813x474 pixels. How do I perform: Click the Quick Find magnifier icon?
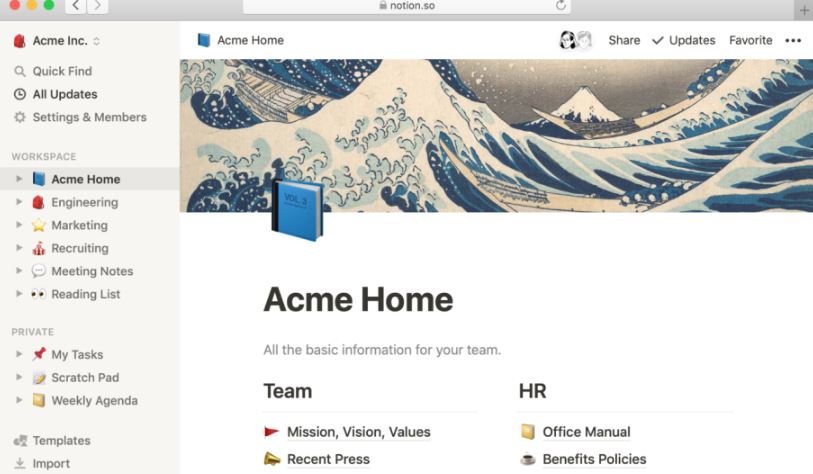point(20,71)
